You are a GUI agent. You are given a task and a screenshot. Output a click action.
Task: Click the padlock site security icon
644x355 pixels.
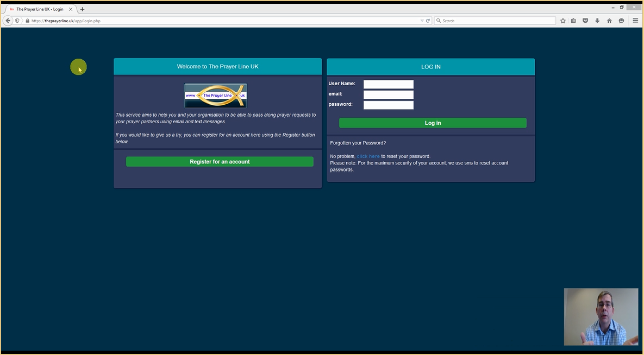(28, 21)
